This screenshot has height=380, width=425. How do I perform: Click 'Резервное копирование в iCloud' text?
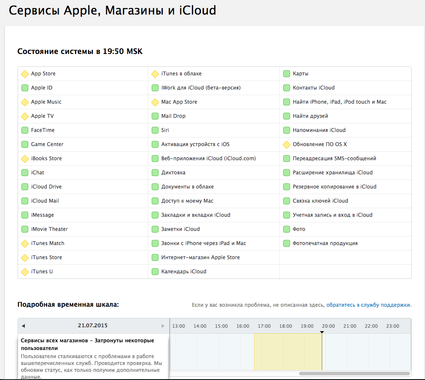coord(334,187)
